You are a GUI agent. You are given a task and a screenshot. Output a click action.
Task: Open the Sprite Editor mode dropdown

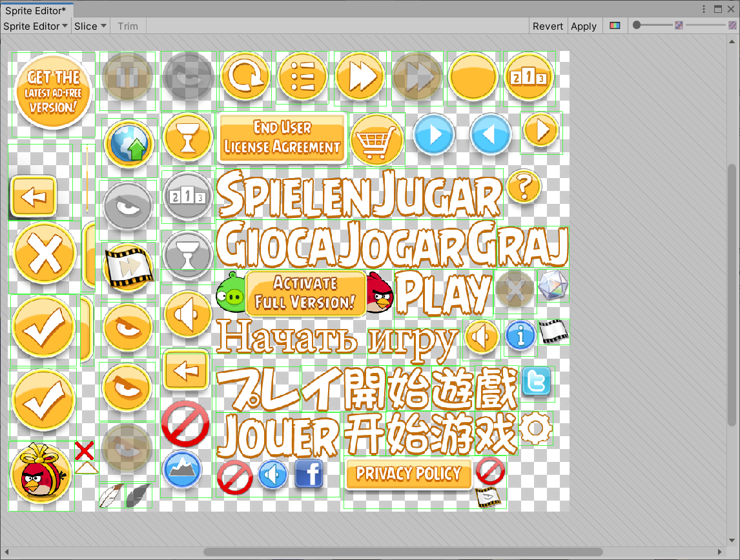click(x=36, y=26)
